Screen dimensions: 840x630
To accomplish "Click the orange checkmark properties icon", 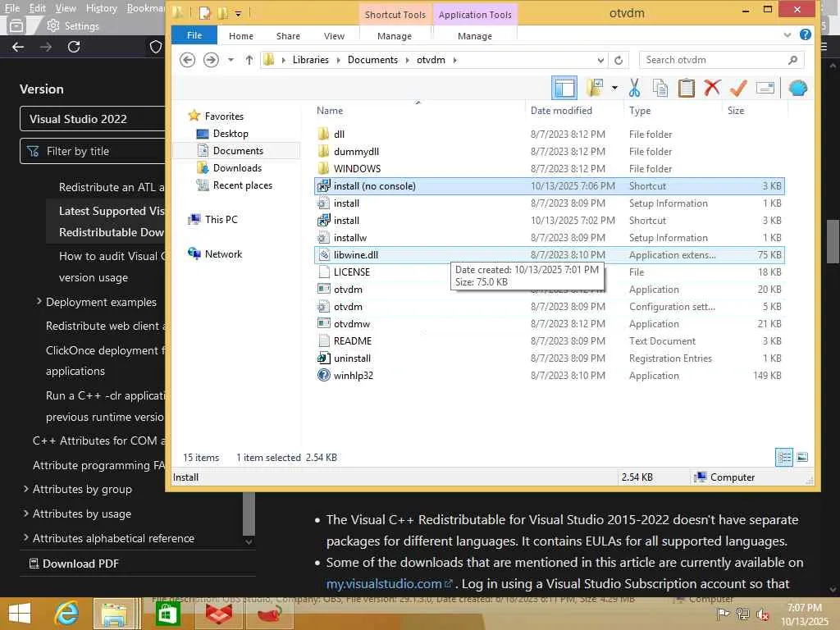I will tap(738, 88).
